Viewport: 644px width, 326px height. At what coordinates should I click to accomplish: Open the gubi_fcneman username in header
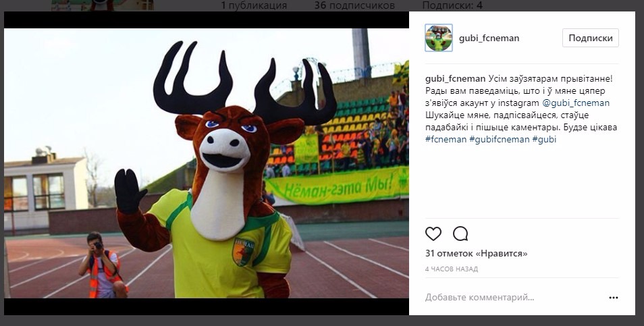coord(489,38)
